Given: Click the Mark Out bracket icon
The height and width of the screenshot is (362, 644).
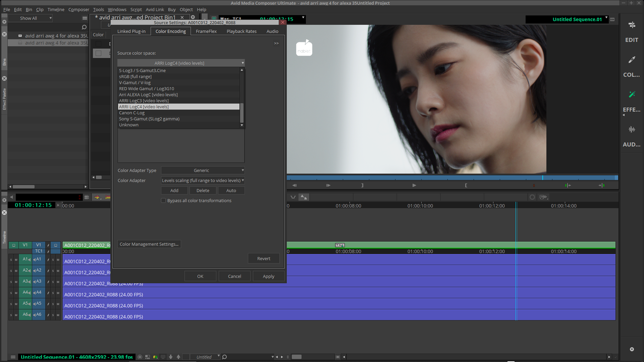Looking at the screenshot, I should click(x=466, y=185).
